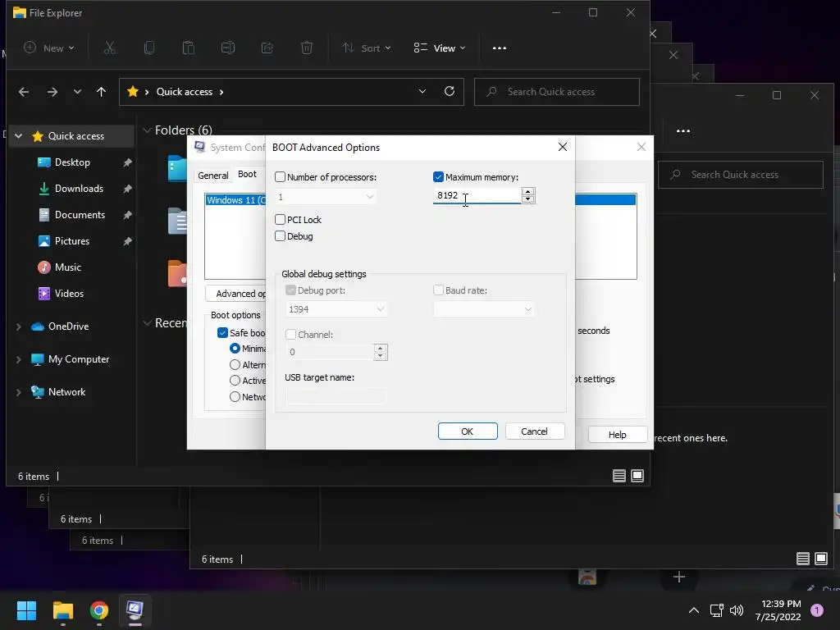Image resolution: width=840 pixels, height=630 pixels.
Task: Go up one level with the up arrow icon
Action: [x=101, y=92]
